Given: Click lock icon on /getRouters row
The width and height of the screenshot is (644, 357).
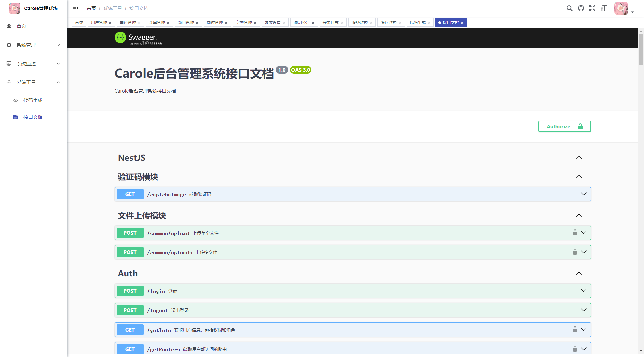Looking at the screenshot, I should click(x=575, y=349).
